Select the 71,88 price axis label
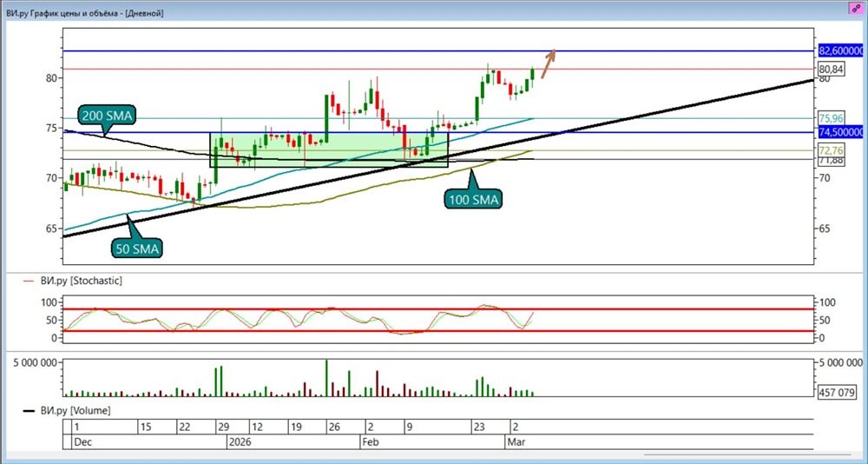 [x=831, y=160]
